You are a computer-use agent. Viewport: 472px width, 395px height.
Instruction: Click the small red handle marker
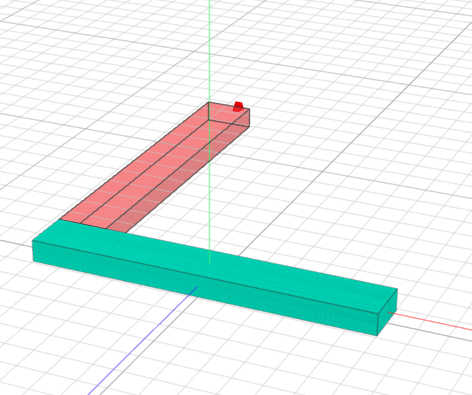[238, 106]
